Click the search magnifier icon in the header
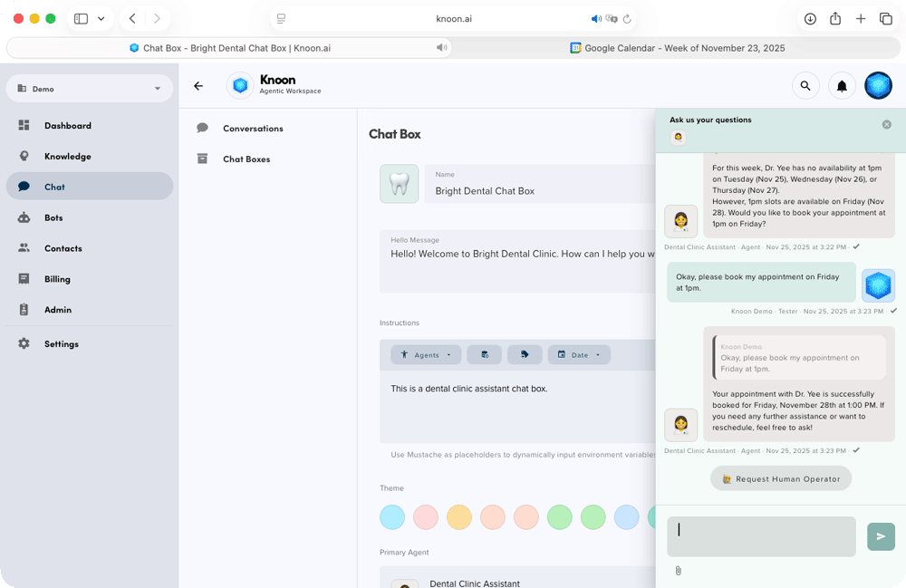This screenshot has width=906, height=588. (805, 85)
